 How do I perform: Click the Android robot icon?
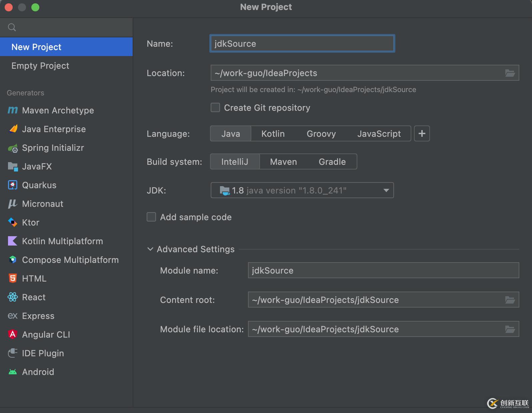pos(13,372)
